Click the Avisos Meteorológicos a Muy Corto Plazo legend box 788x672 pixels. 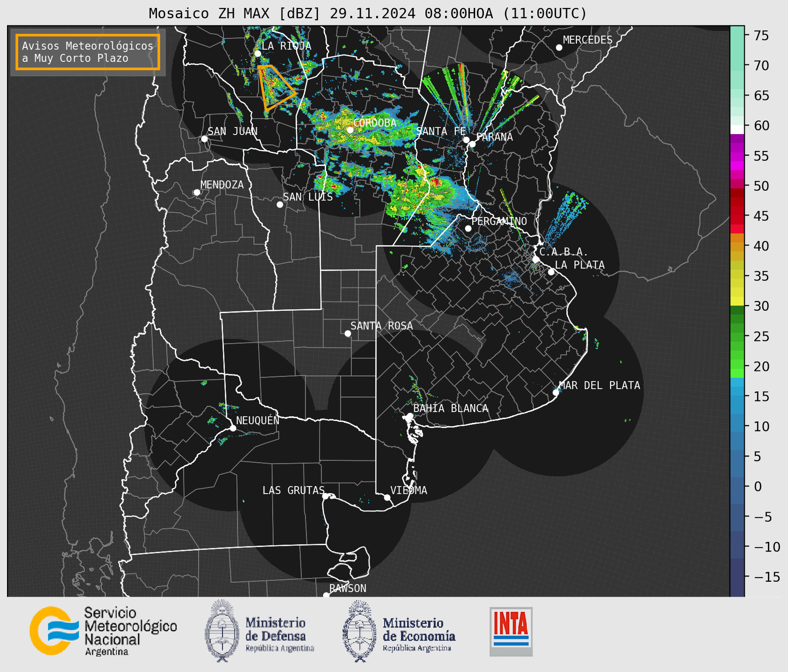88,52
